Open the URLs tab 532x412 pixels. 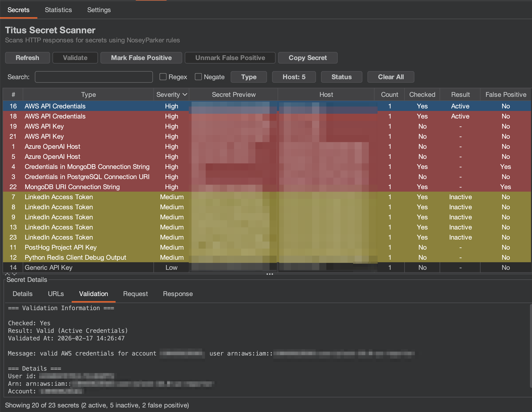tap(56, 294)
